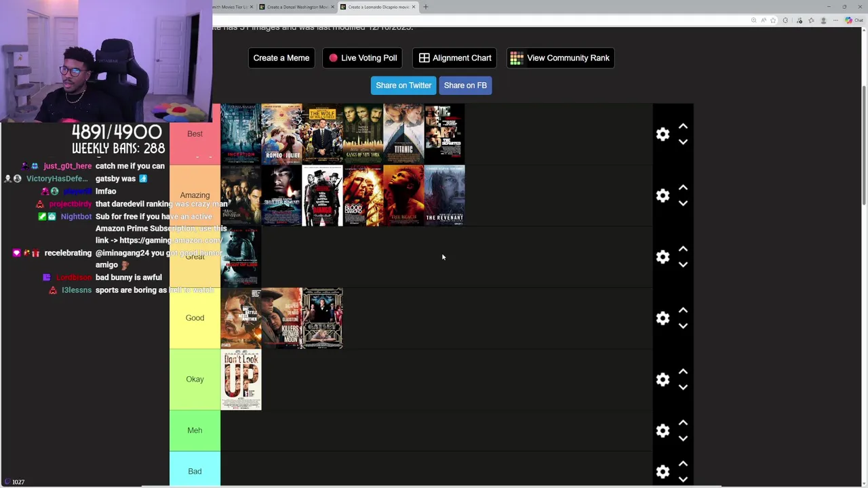Image resolution: width=868 pixels, height=488 pixels.
Task: Move Amazing tier row up
Action: [x=683, y=188]
